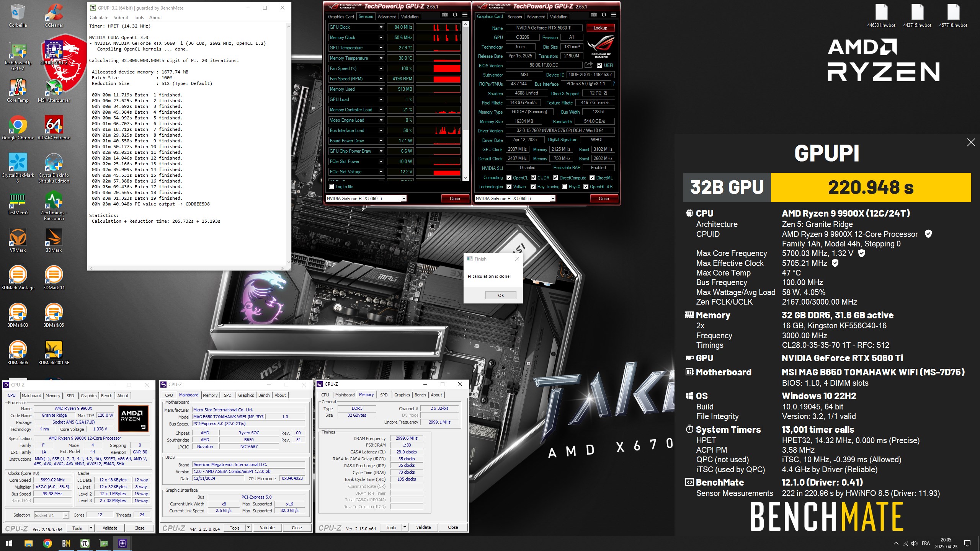Toggle the UEFI checkbox in GPU-Z
Screen dimensions: 980x551
(600, 65)
